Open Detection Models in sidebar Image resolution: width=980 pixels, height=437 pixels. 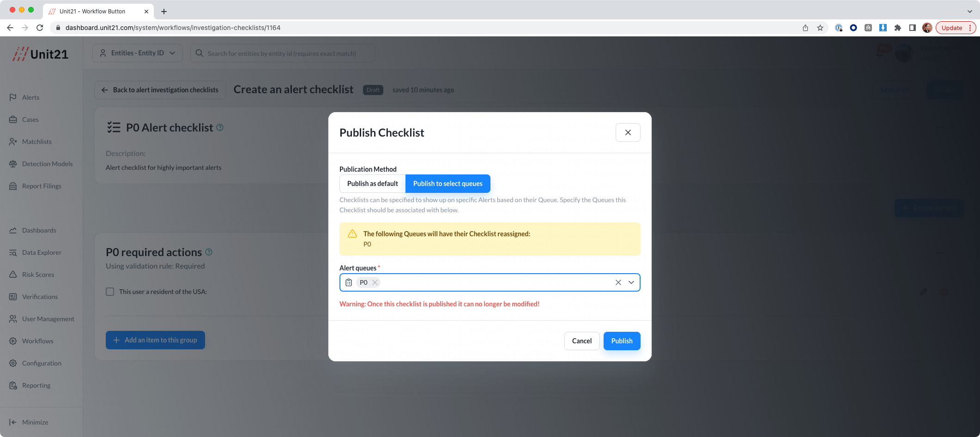47,164
